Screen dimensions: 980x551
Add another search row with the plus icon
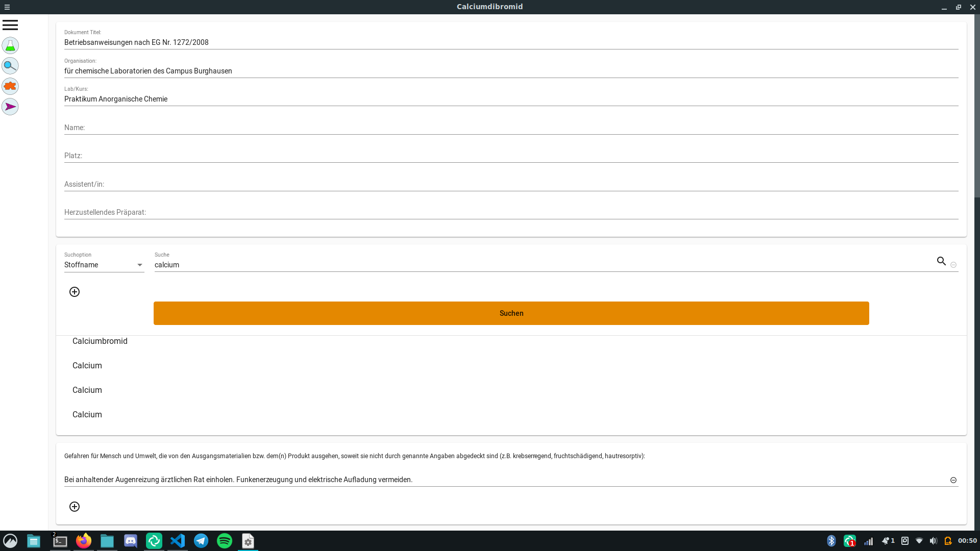(75, 292)
